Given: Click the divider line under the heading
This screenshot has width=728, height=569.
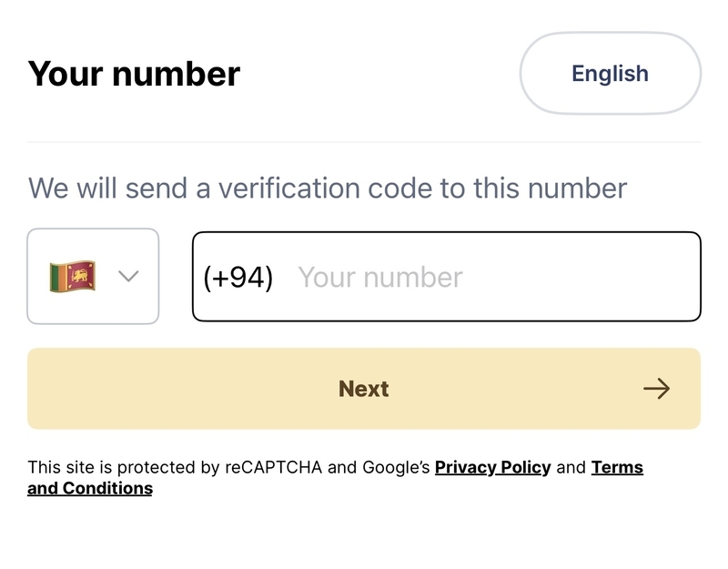Looking at the screenshot, I should pos(363,142).
